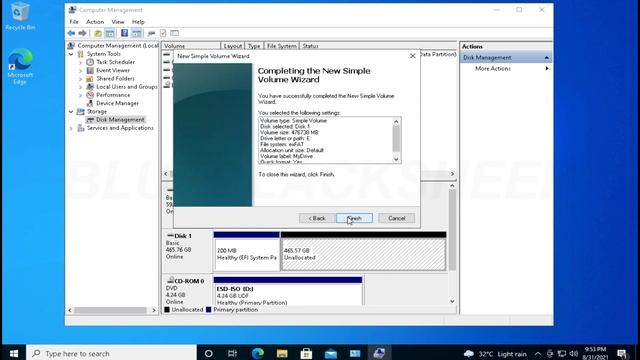The width and height of the screenshot is (640, 360).
Task: Close the New Simple Volume Wizard dialog
Action: pos(413,56)
